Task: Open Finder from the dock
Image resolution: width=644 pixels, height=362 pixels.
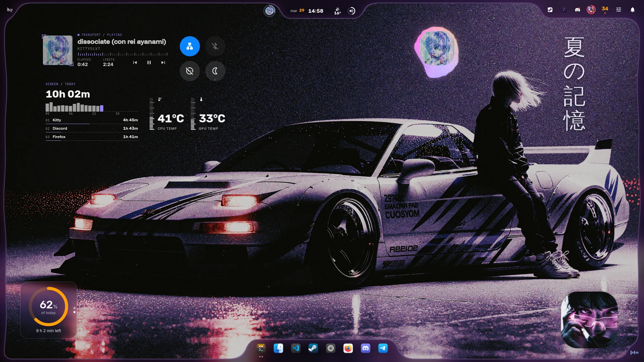Action: (x=278, y=349)
